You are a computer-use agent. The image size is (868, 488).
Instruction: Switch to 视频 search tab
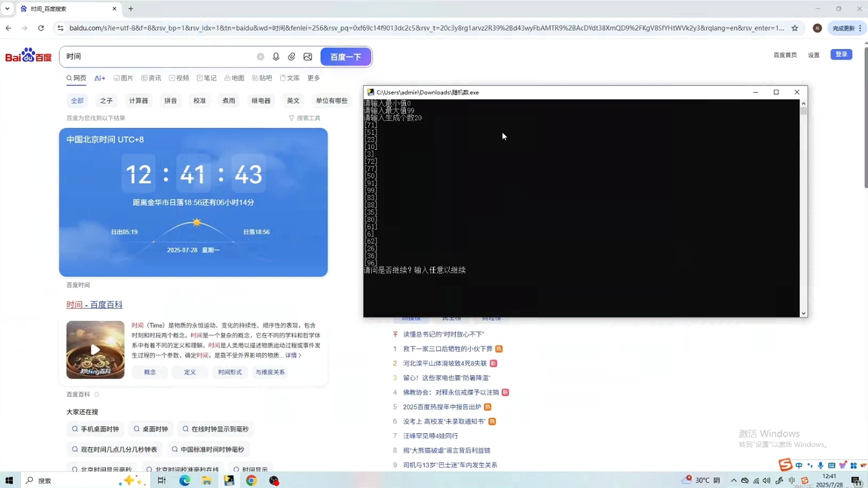click(x=179, y=78)
